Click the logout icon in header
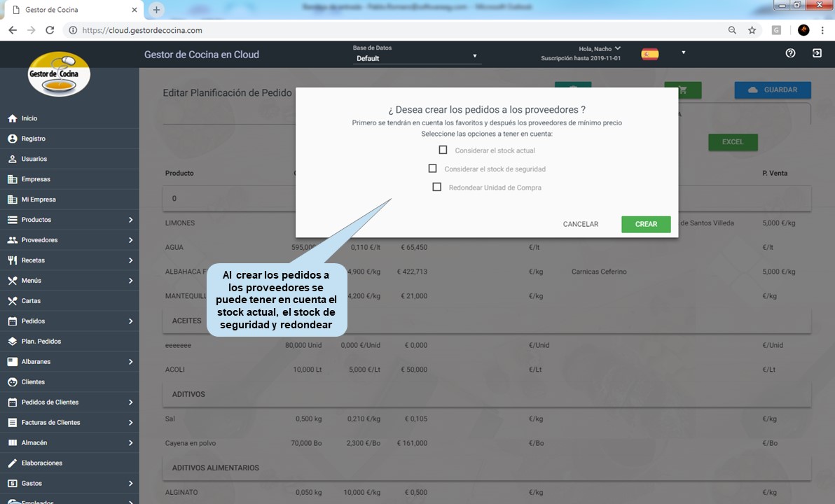Viewport: 835px width, 504px height. (817, 53)
